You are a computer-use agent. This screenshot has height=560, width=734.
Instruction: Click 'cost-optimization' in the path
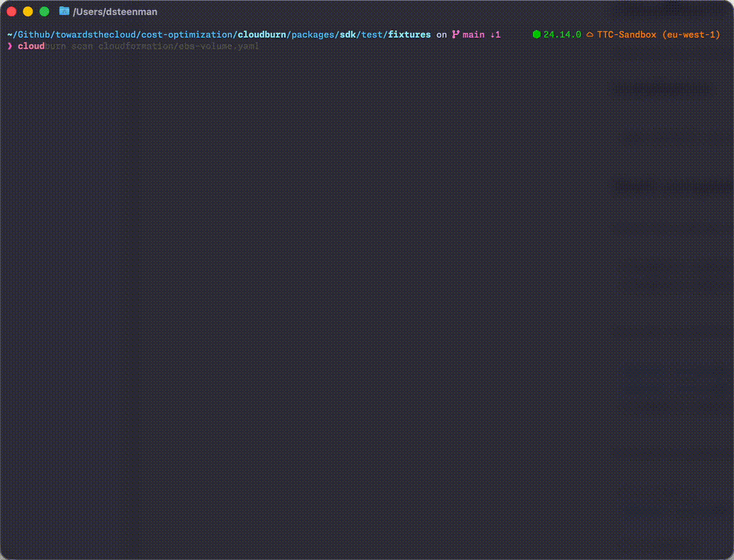pos(187,34)
